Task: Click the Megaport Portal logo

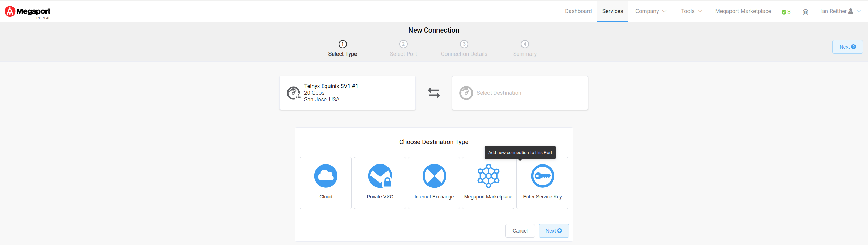Action: [27, 12]
